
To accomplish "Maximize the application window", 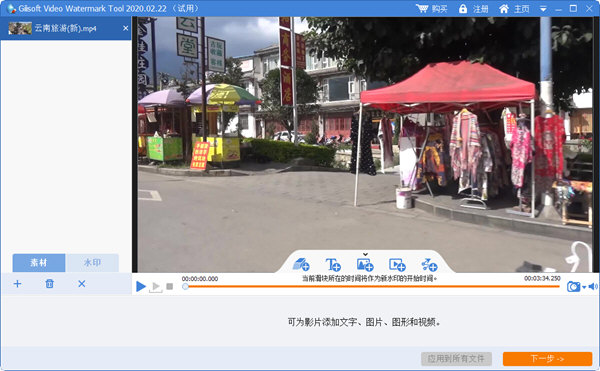I will coord(573,8).
